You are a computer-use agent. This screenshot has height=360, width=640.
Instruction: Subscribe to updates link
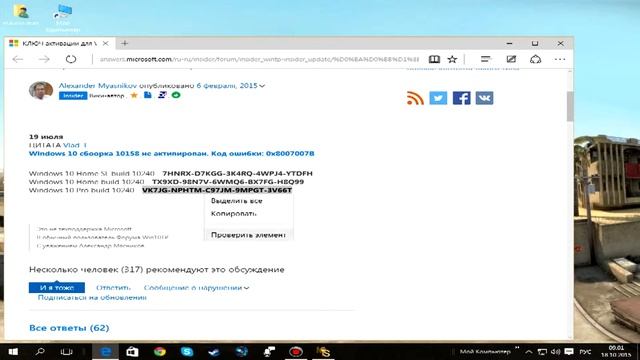point(92,298)
